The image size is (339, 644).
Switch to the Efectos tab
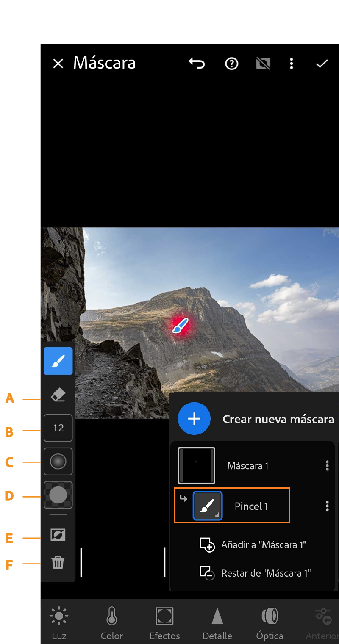(164, 622)
